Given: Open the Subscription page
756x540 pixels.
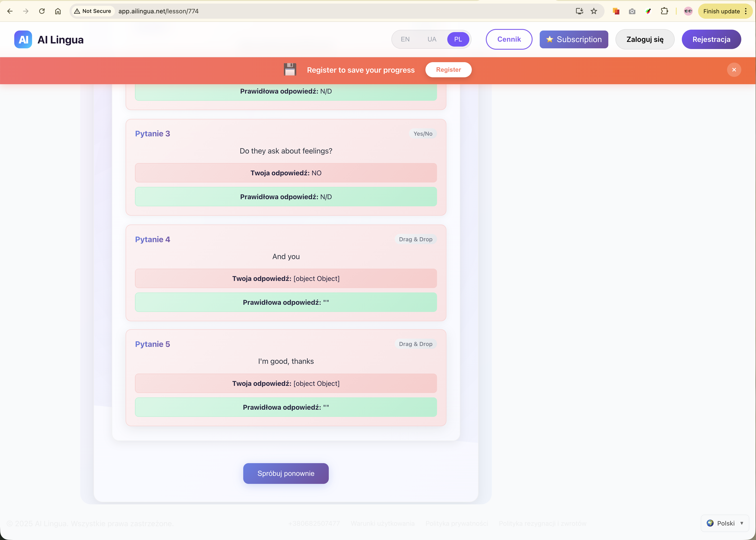Looking at the screenshot, I should [x=574, y=39].
